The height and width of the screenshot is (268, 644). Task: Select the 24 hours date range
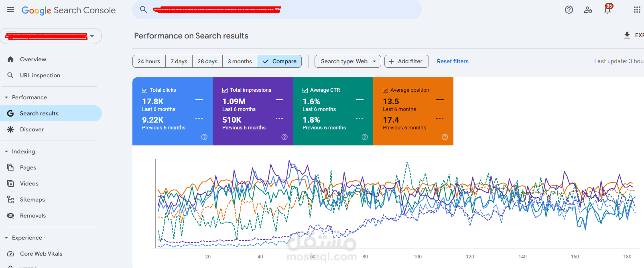149,61
